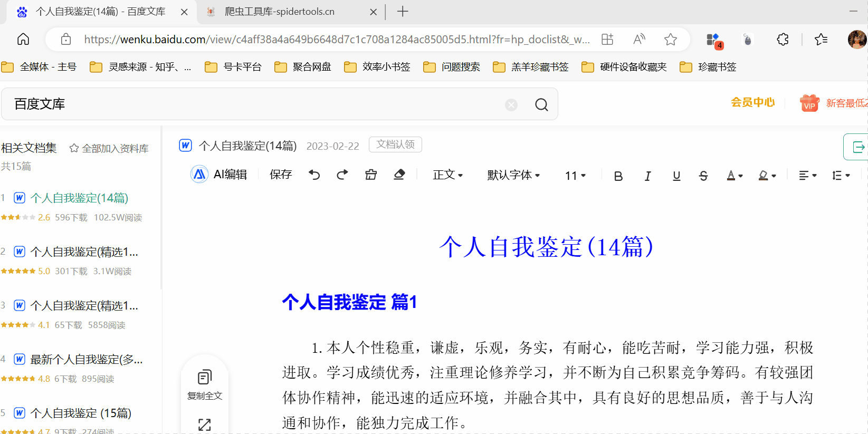Open the 聚合网盘 bookmark folder
Viewport: 868px width, 434px height.
click(303, 67)
